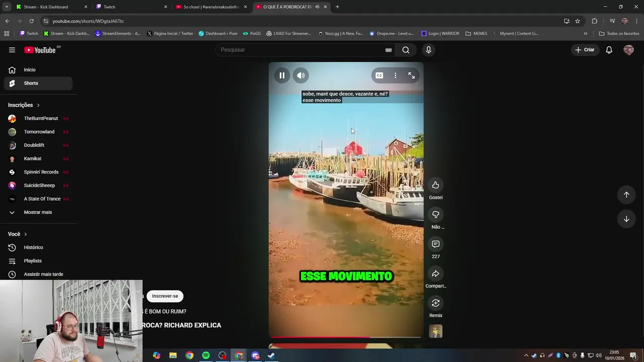Open YouTube notifications bell
The height and width of the screenshot is (362, 644).
pyautogui.click(x=609, y=50)
